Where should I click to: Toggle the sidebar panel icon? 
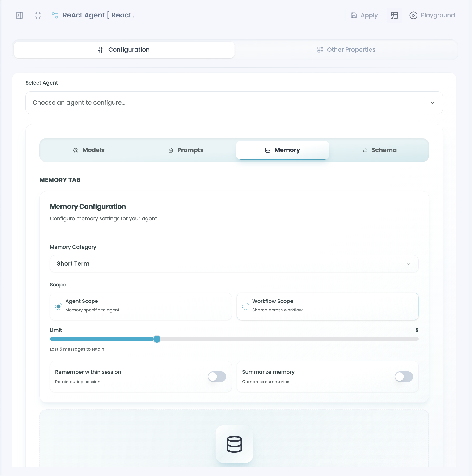click(19, 15)
